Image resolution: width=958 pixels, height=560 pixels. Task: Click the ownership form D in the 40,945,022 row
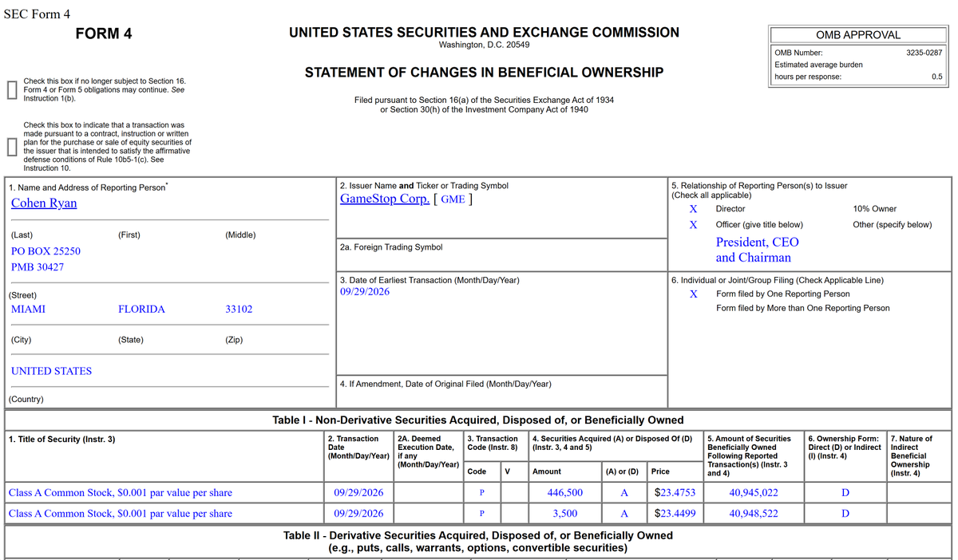tap(845, 493)
